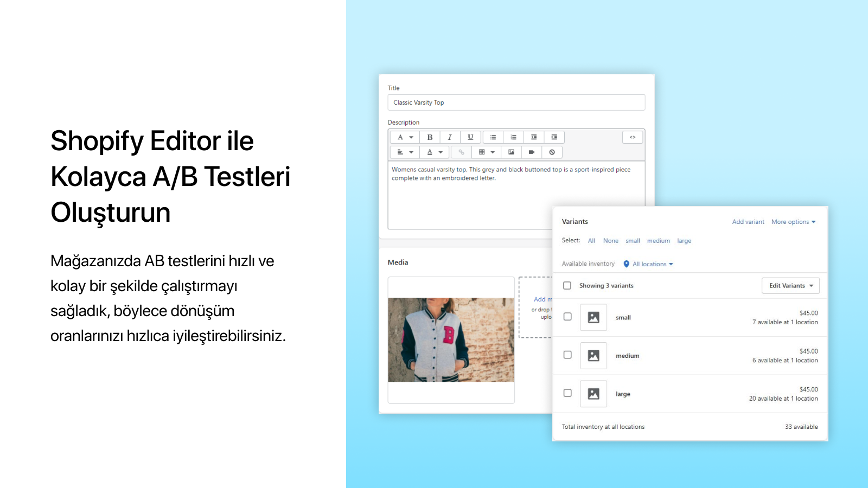Toggle underline formatting in description toolbar

[470, 137]
